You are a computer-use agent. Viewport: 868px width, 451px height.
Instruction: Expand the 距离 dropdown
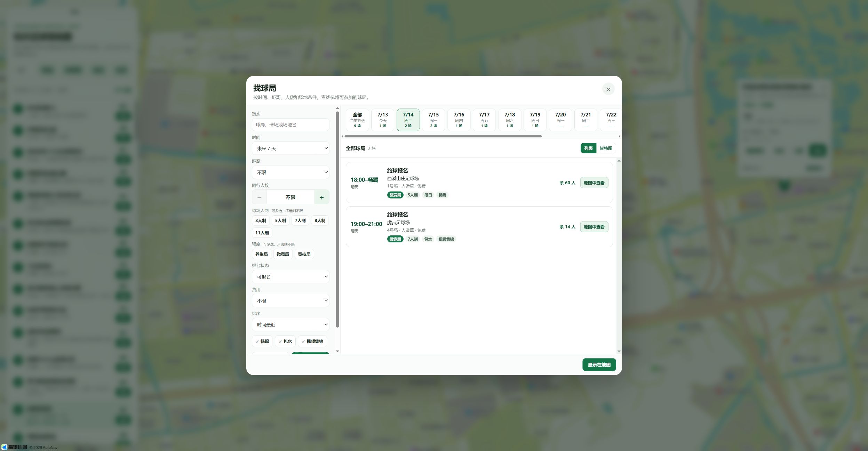[x=290, y=172]
